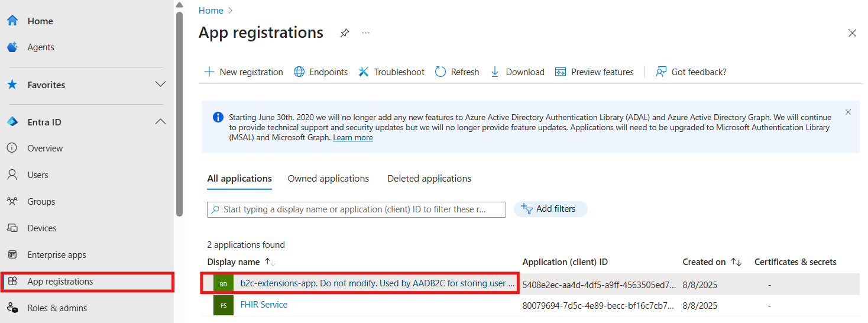Click the Certificates & secrets header
Screen dimensions: 868x323
(x=795, y=262)
